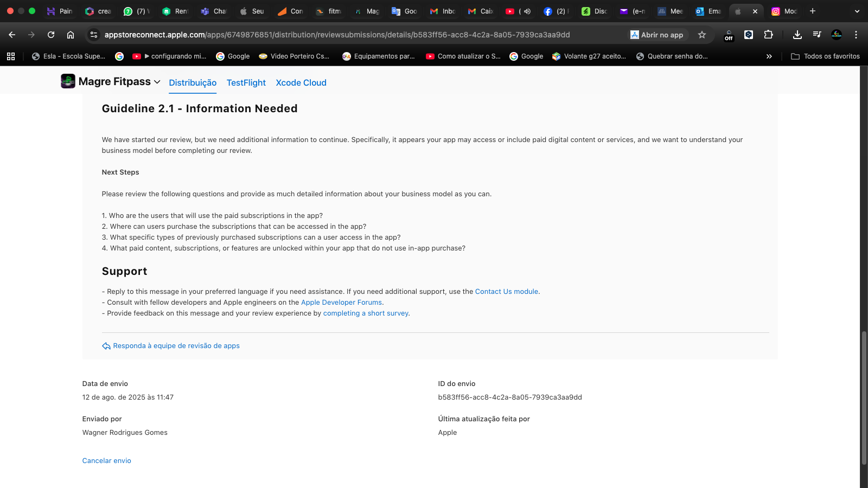Screen dimensions: 868x488
Task: Open the Equipamentos par... bookmark
Action: click(x=379, y=56)
